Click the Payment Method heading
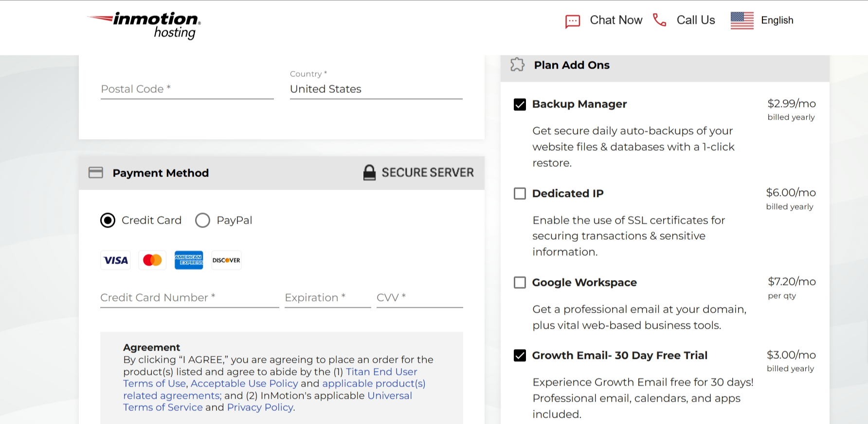This screenshot has height=424, width=868. coord(161,173)
